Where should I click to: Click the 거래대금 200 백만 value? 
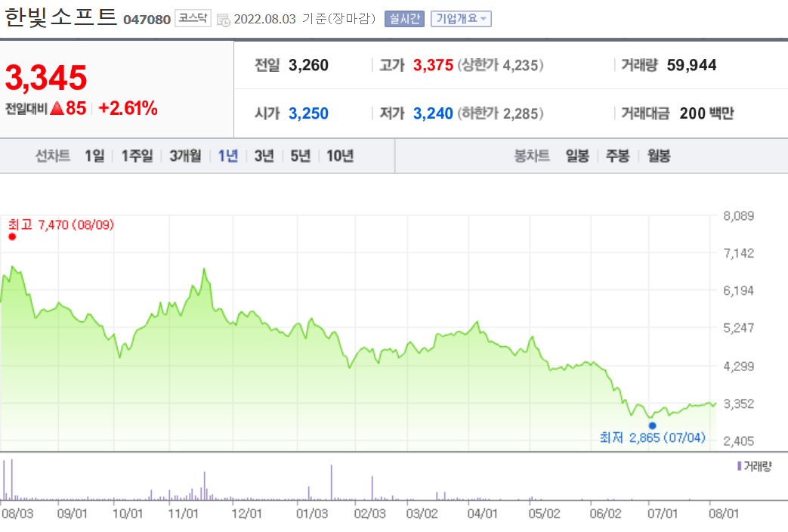706,113
